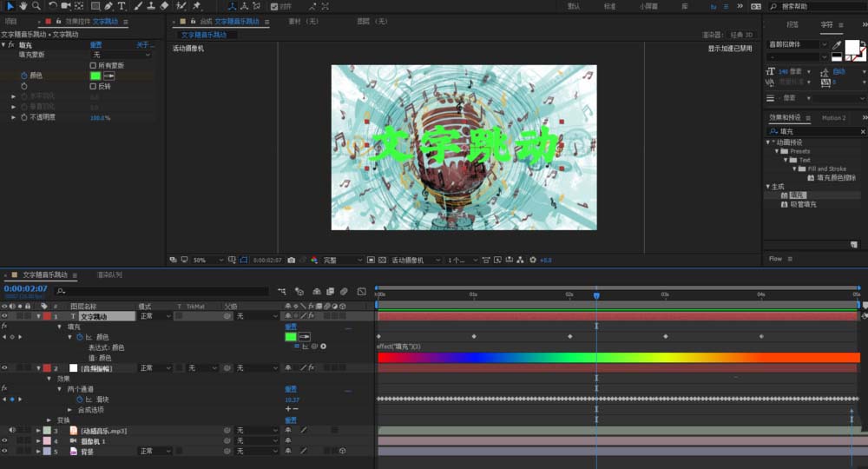
Task: Enable the 所有蒙版 checkbox
Action: [94, 65]
